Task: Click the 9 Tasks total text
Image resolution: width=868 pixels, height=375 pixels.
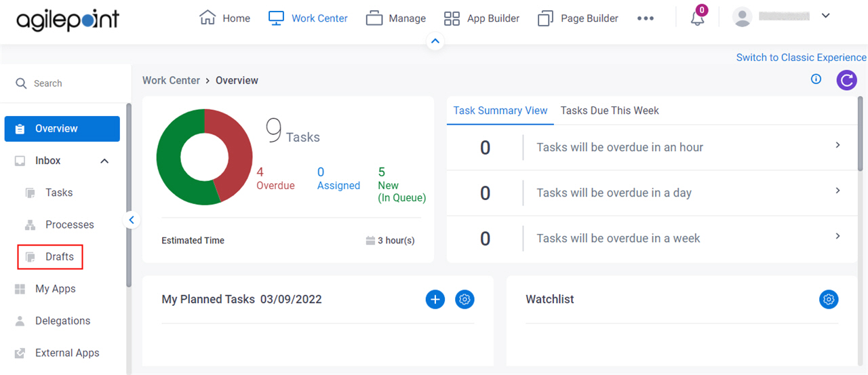Action: click(292, 131)
